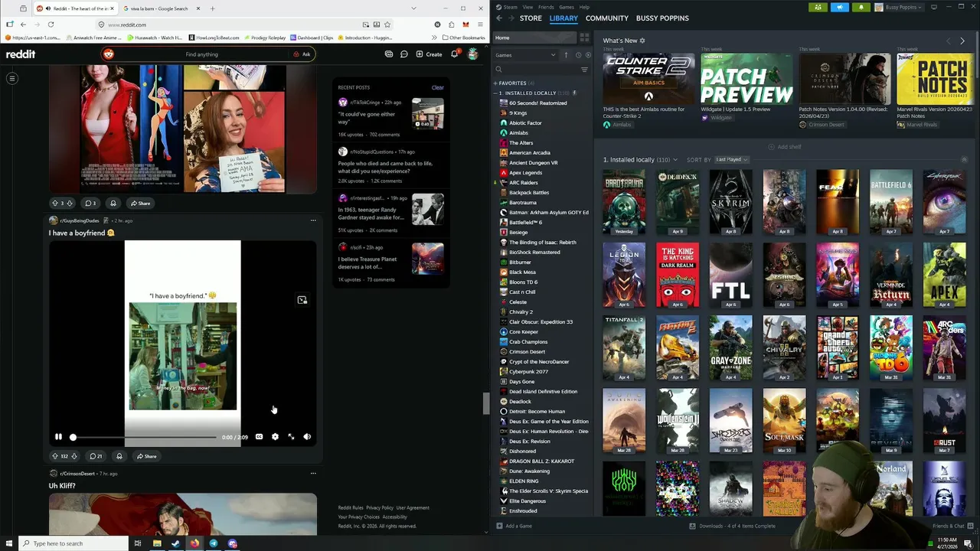This screenshot has height=551, width=980.
Task: Select ELDEN RING in Steam game list
Action: 524,481
